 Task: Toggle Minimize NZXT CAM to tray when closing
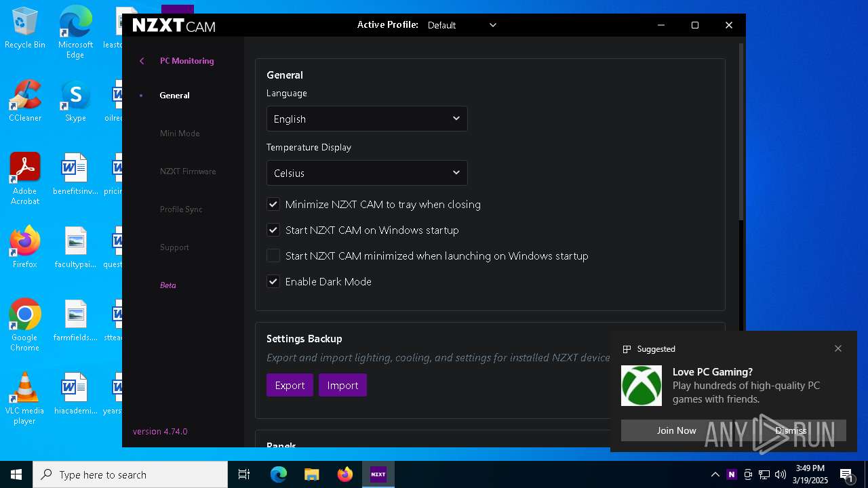(273, 204)
